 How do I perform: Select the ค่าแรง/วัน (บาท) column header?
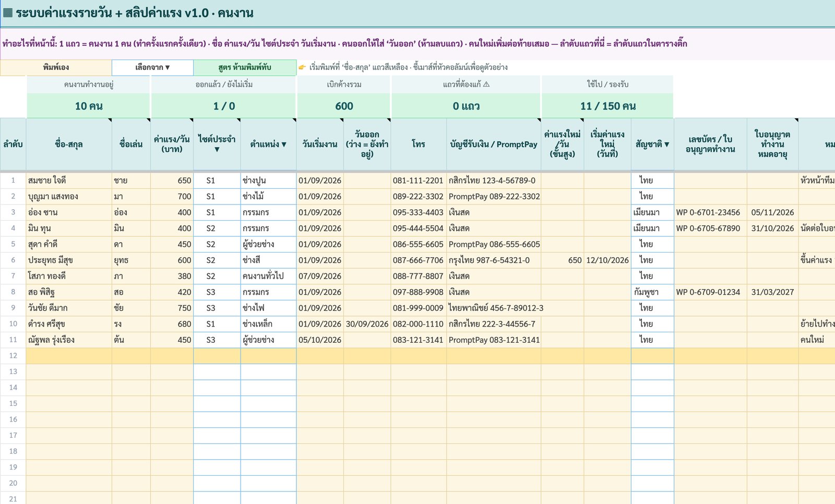[172, 144]
